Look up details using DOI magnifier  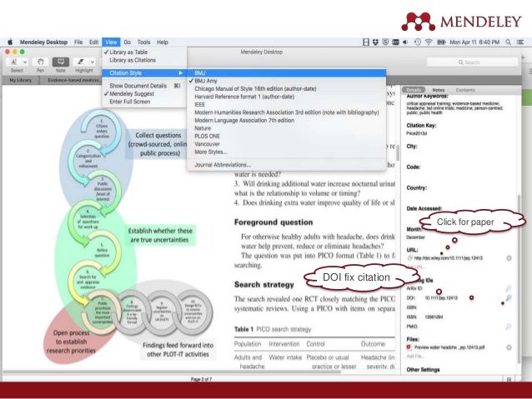pyautogui.click(x=509, y=298)
